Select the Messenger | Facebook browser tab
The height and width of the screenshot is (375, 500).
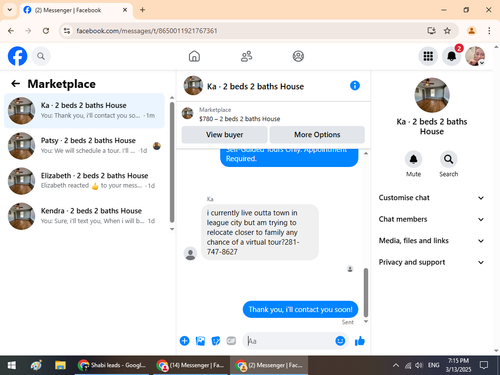point(76,10)
